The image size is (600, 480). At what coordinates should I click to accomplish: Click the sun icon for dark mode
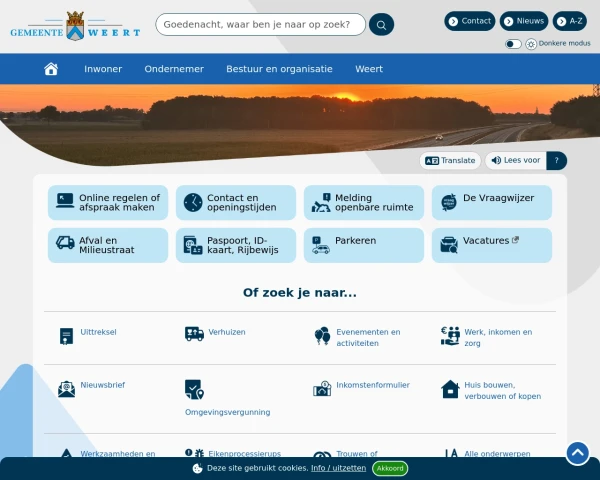point(531,44)
